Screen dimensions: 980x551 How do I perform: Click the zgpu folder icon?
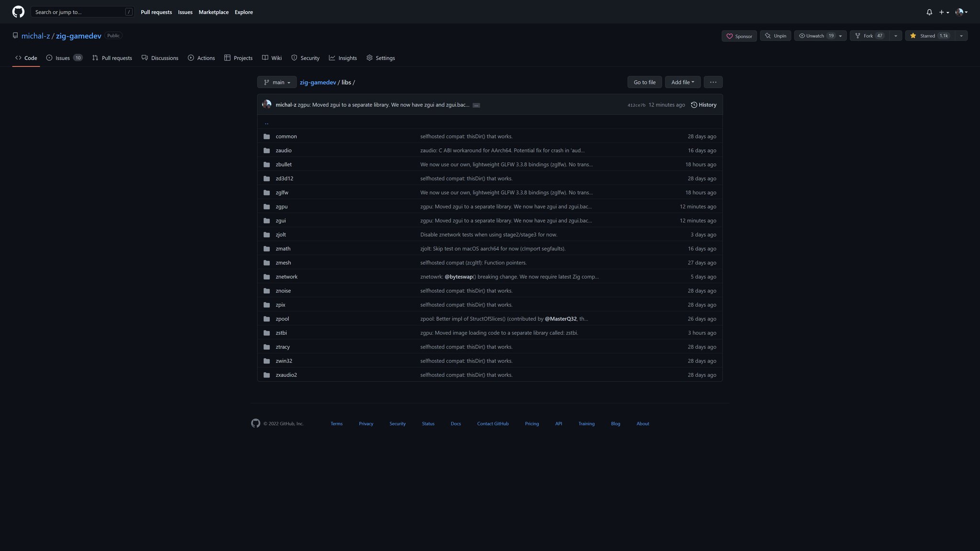[267, 207]
